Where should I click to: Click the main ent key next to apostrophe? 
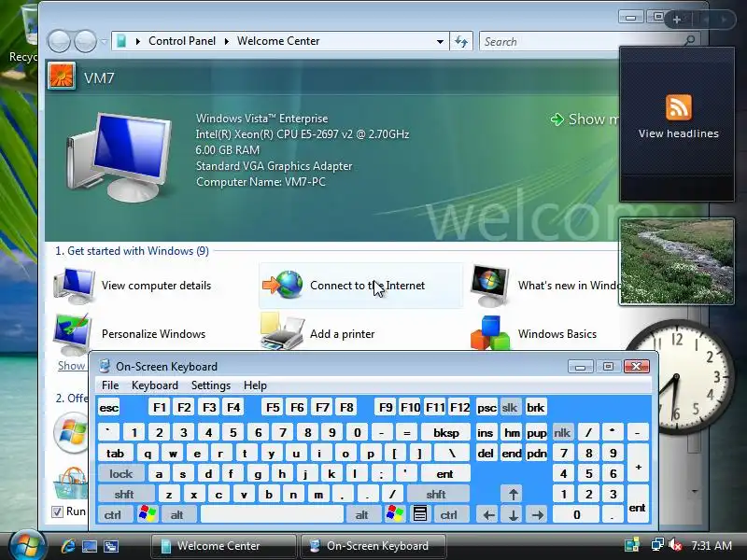[x=444, y=473]
